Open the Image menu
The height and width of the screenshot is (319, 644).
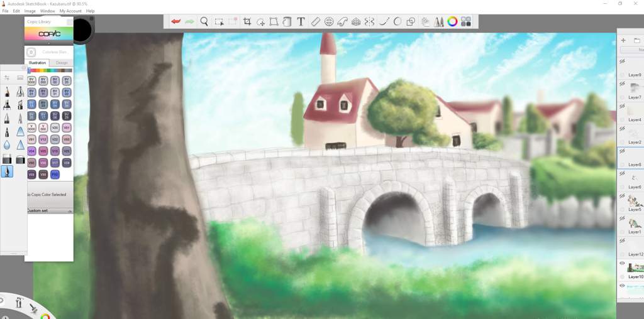pos(30,11)
